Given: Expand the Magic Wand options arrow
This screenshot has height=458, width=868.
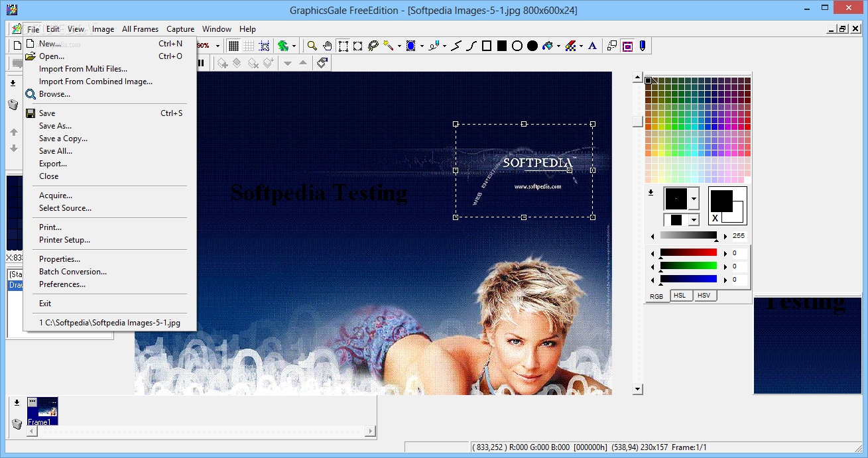Looking at the screenshot, I should coord(399,46).
